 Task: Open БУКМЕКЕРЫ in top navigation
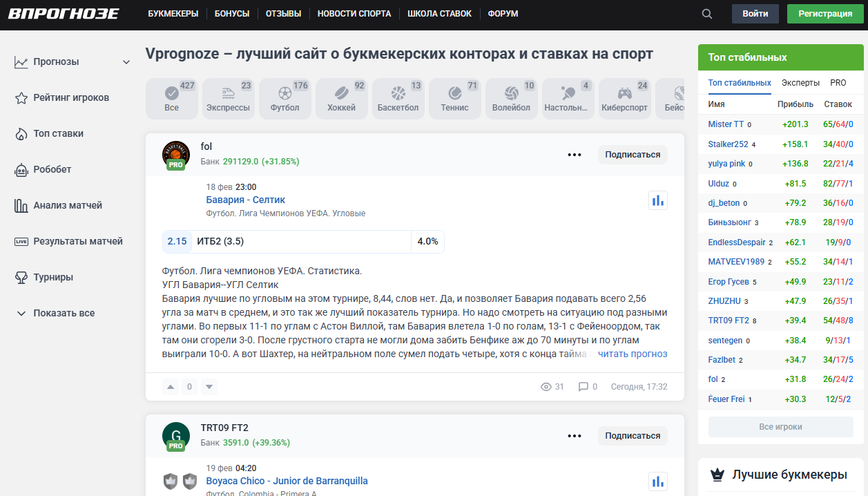coord(173,14)
